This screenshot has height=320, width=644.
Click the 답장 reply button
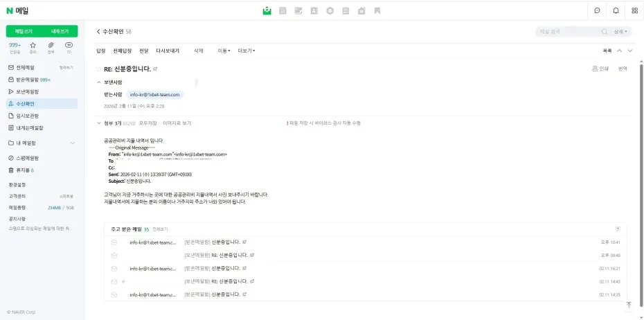101,51
